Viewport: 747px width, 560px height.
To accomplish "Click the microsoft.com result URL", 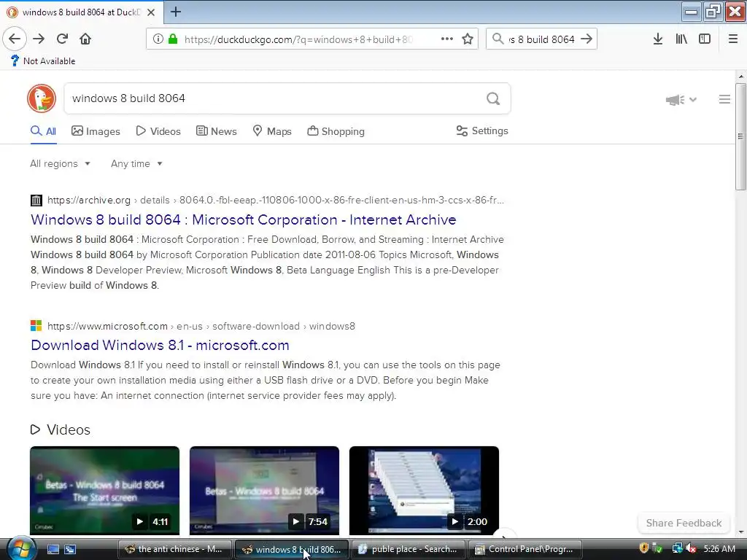I will click(x=201, y=326).
